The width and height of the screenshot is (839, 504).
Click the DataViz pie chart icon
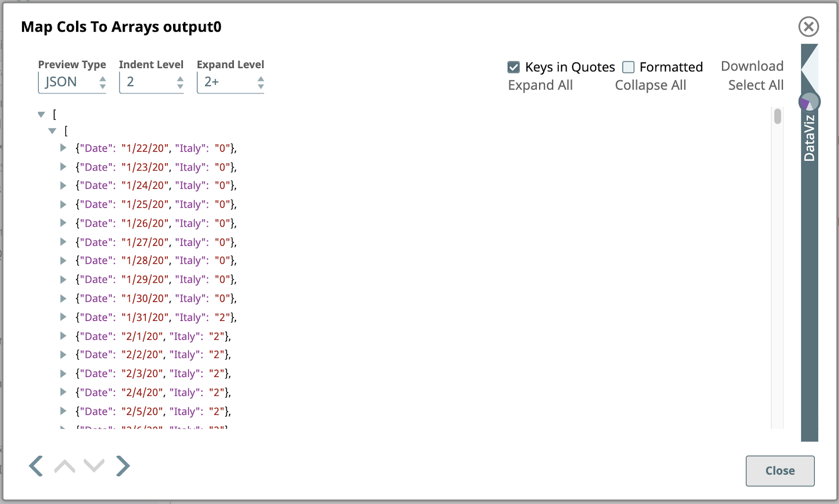point(809,102)
